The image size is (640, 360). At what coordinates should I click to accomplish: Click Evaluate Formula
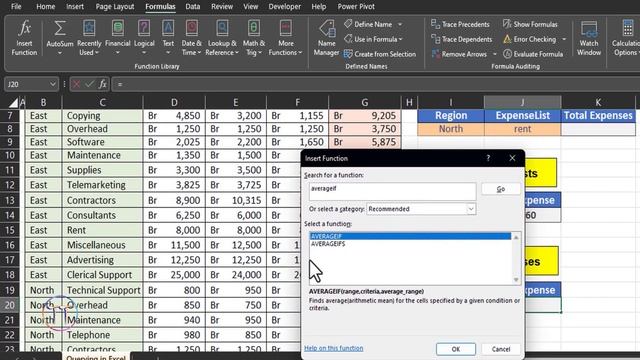(533, 54)
